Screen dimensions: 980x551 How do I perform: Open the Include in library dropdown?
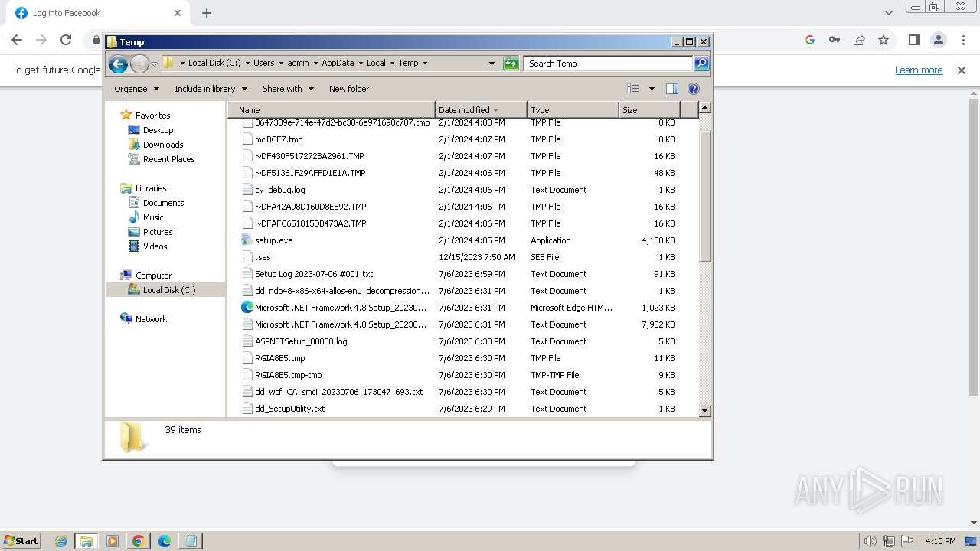coord(211,89)
